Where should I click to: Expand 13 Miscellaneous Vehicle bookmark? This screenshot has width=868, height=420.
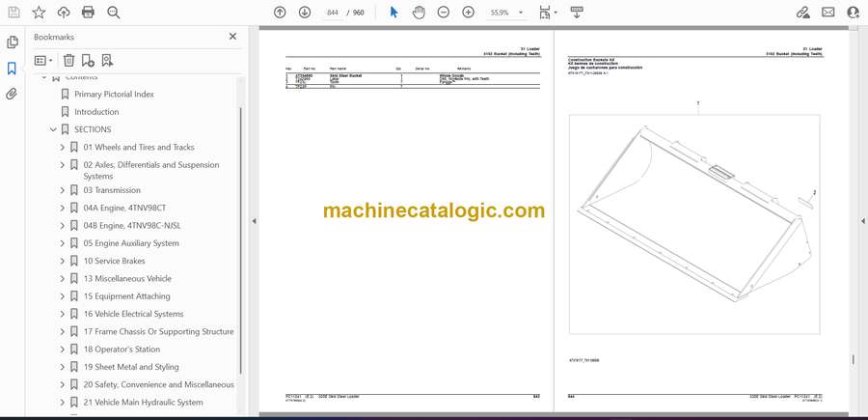[62, 279]
